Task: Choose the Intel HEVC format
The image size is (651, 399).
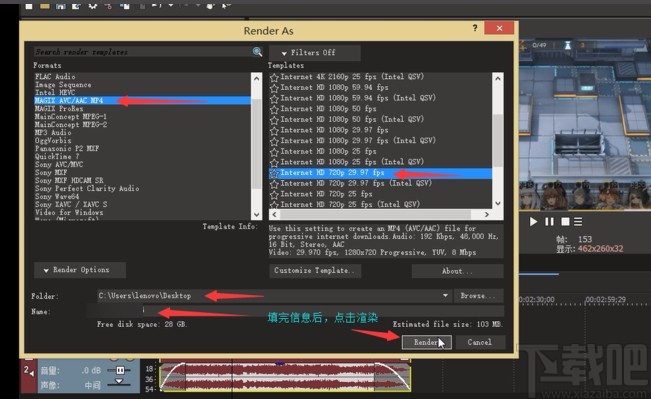Action: pyautogui.click(x=55, y=92)
